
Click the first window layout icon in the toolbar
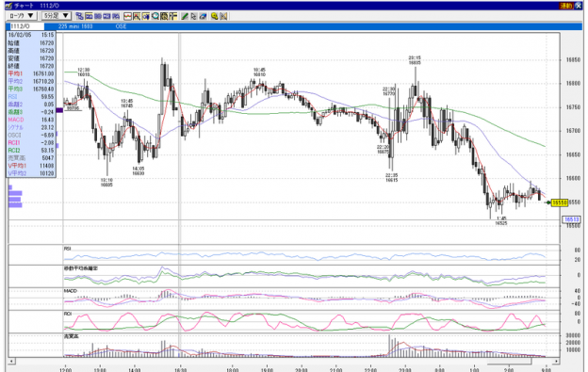79,16
